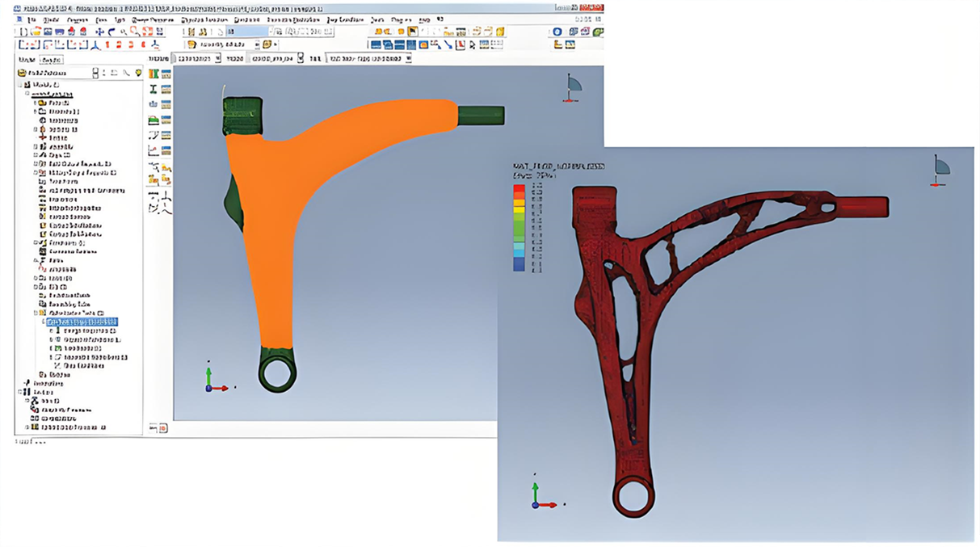Click the Create Constraint toolbox icon
Image resolution: width=980 pixels, height=547 pixels.
coord(154,120)
